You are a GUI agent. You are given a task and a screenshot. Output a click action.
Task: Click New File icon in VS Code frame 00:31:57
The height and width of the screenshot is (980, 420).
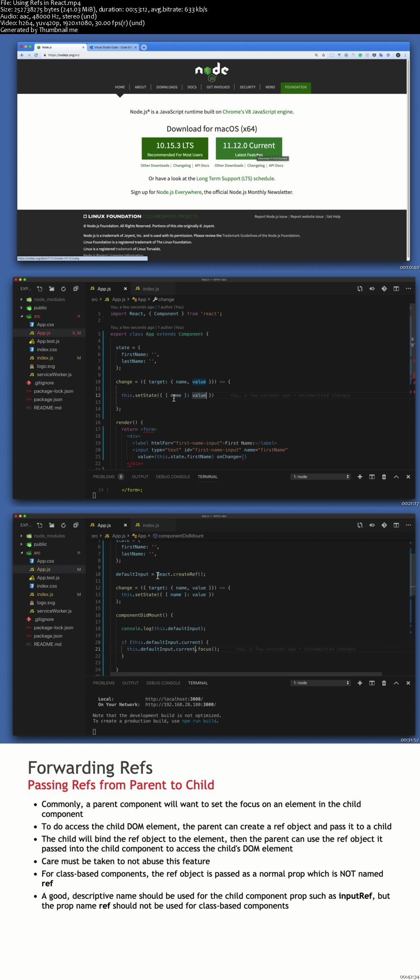coord(39,525)
